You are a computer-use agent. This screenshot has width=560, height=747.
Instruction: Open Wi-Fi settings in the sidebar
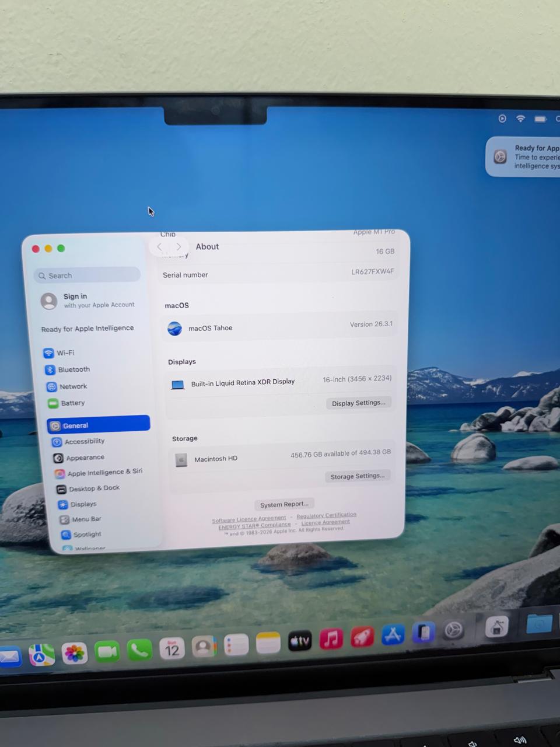[59, 353]
